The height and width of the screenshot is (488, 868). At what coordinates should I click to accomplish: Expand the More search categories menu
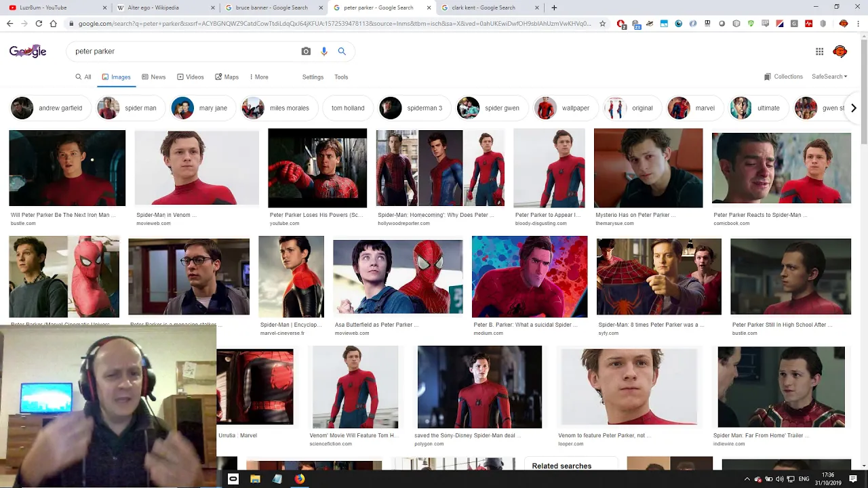point(258,77)
